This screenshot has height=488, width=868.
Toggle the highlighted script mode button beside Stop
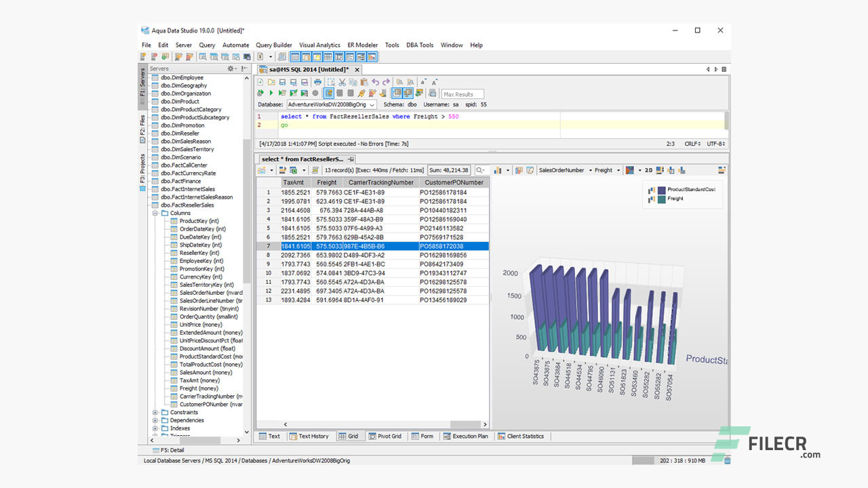pyautogui.click(x=329, y=93)
